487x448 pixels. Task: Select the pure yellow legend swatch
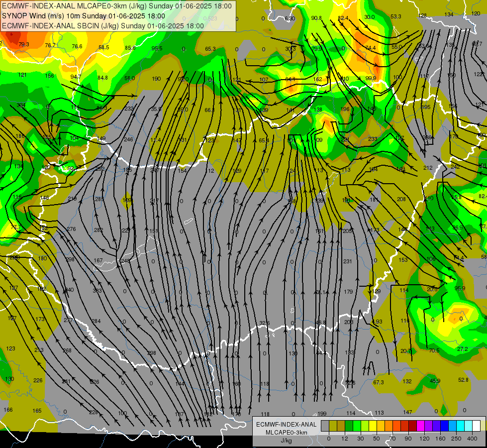click(x=373, y=426)
